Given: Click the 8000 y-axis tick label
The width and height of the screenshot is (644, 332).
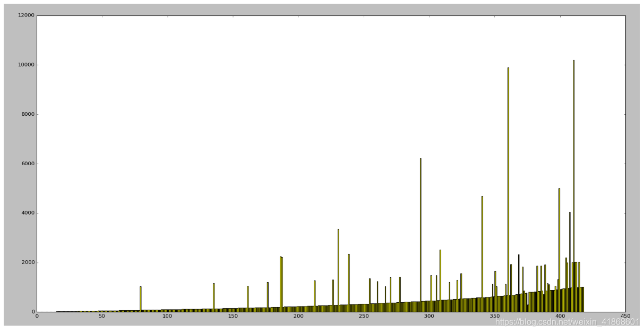Looking at the screenshot, I should (x=28, y=114).
